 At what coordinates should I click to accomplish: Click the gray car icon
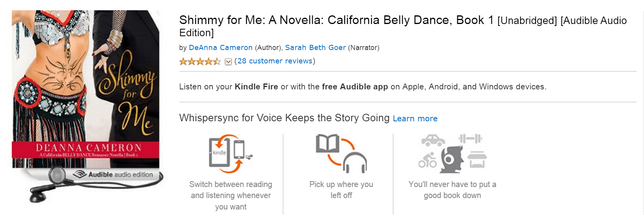pyautogui.click(x=433, y=140)
